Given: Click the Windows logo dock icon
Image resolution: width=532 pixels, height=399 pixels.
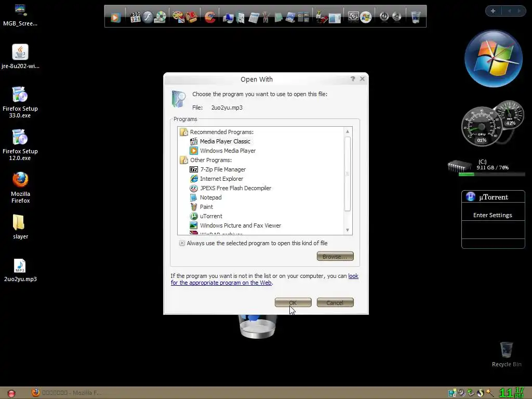Looking at the screenshot, I should [x=366, y=17].
